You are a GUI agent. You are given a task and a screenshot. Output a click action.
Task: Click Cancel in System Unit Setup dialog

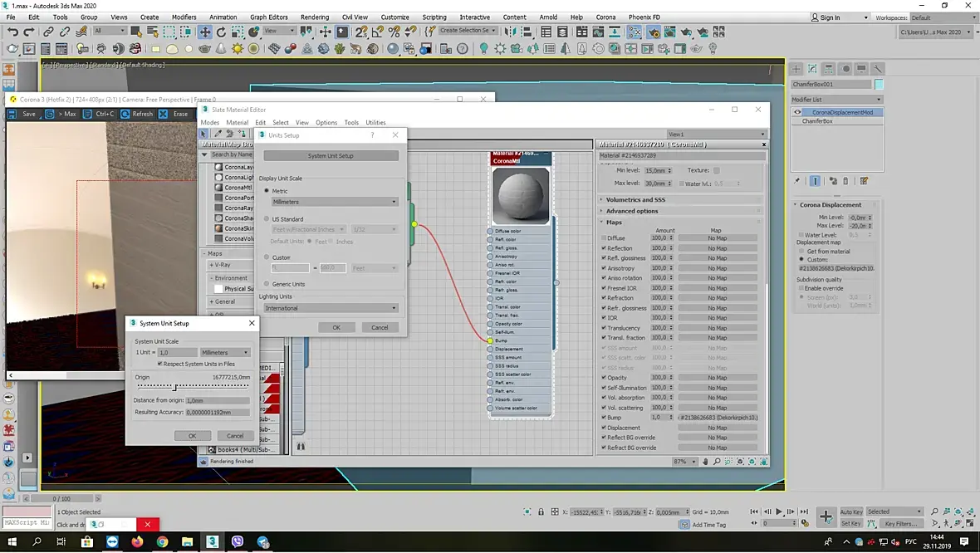coord(235,435)
